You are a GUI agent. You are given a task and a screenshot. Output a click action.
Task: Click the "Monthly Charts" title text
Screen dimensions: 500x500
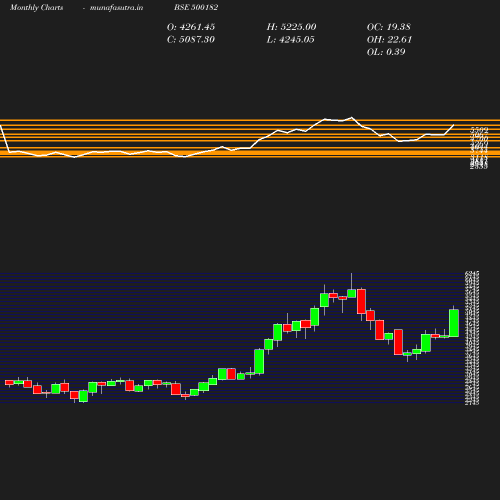pos(37,8)
